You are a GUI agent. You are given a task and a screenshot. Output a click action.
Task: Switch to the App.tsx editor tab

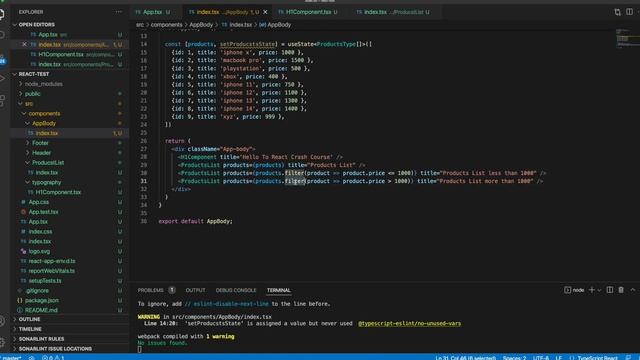152,12
